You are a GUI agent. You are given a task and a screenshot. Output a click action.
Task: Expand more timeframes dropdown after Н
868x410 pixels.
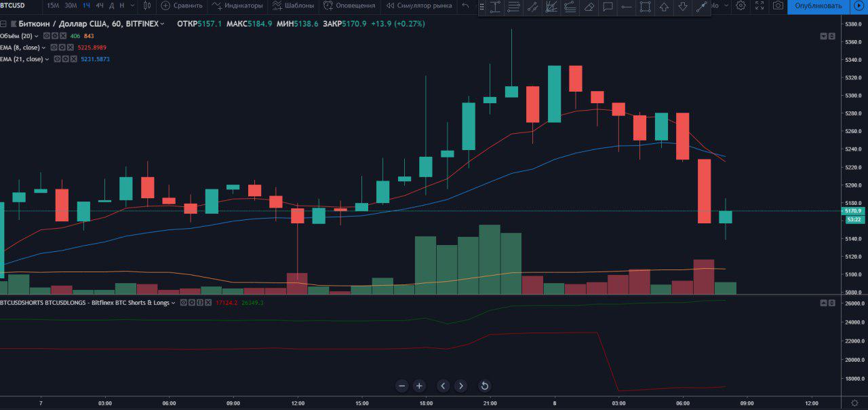click(132, 5)
